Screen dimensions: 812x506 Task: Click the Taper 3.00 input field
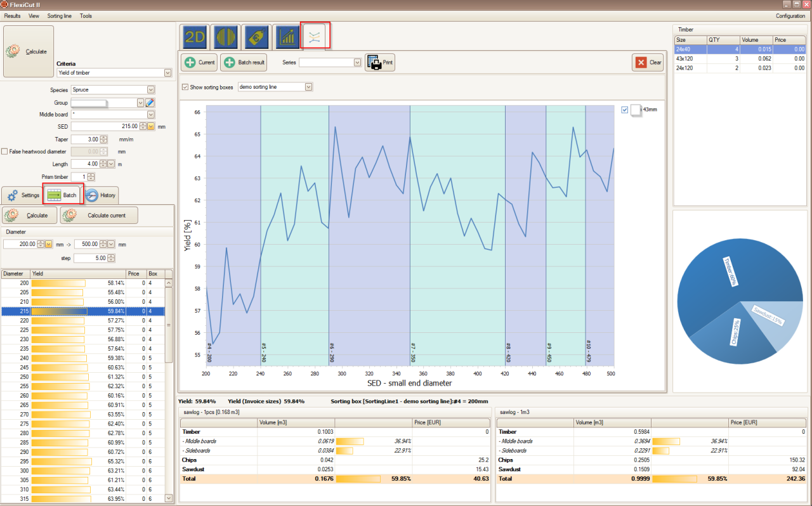(86, 139)
